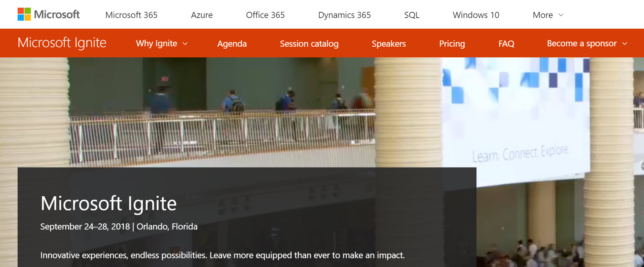Go to the Speakers page
Screen dimensions: 644x267
click(389, 44)
